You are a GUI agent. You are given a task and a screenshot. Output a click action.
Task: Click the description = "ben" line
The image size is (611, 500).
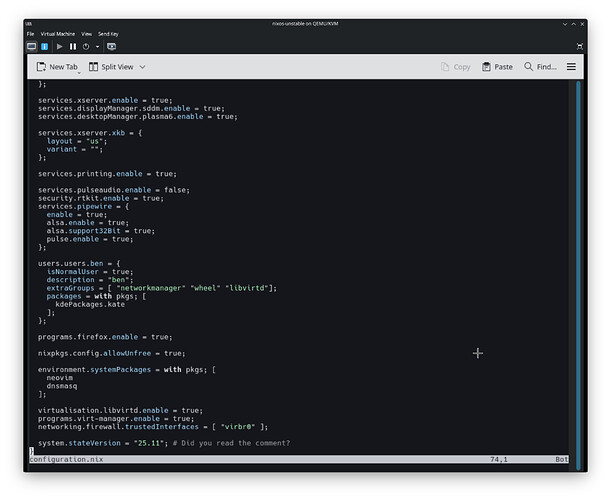[x=90, y=280]
